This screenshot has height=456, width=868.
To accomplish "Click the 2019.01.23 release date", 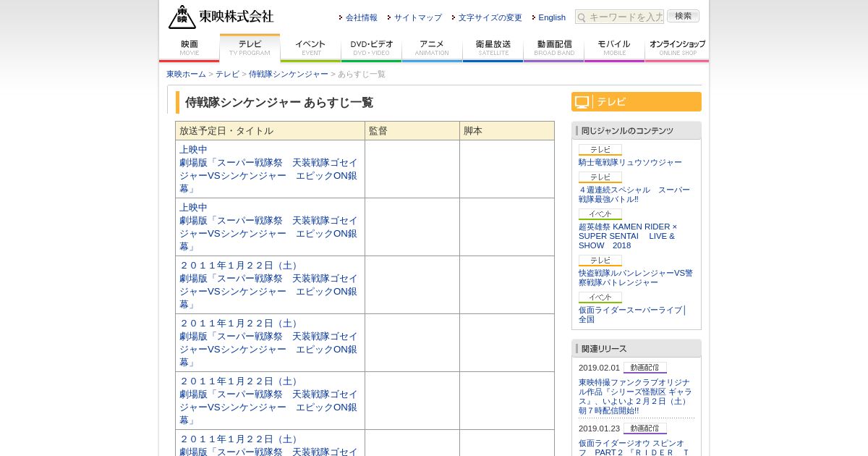I will [x=599, y=428].
